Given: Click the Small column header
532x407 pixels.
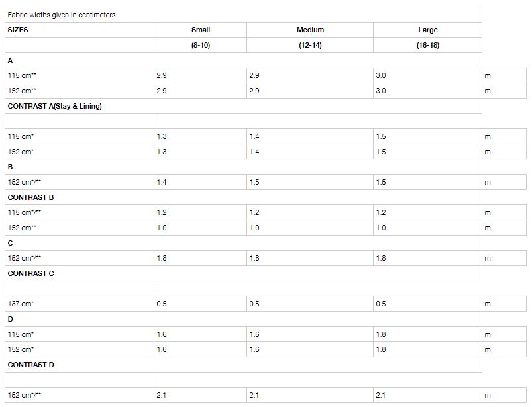Looking at the screenshot, I should tap(200, 30).
